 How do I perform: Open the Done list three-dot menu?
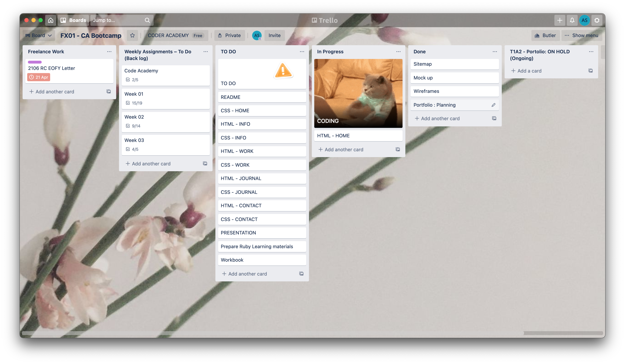(495, 52)
